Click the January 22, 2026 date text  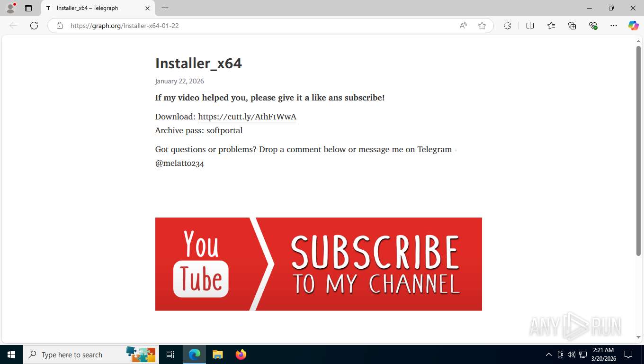pos(179,81)
